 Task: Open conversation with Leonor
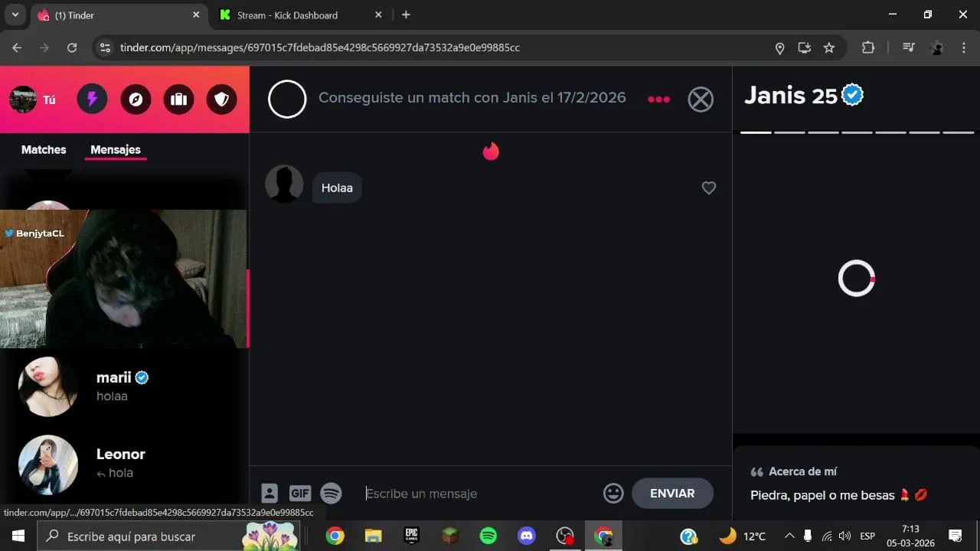click(x=125, y=463)
